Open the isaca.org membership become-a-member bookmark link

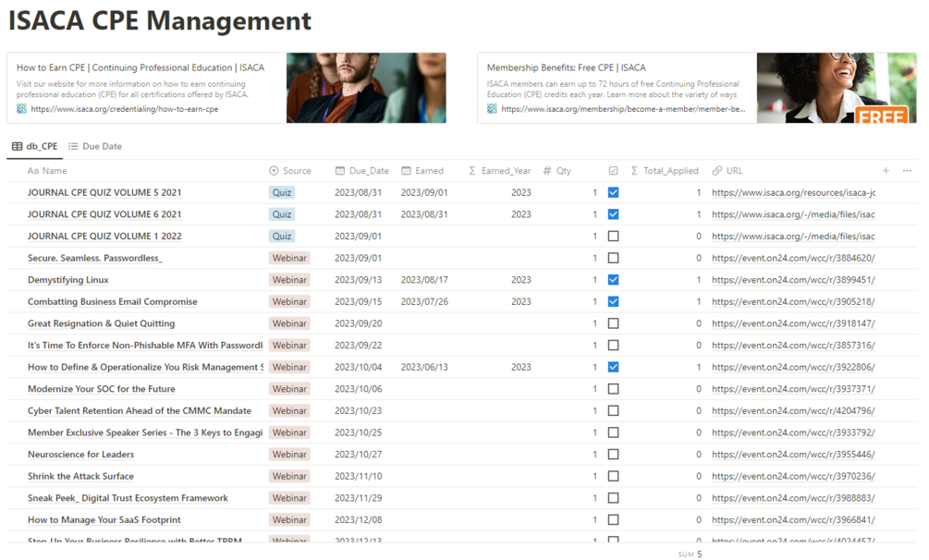click(623, 109)
